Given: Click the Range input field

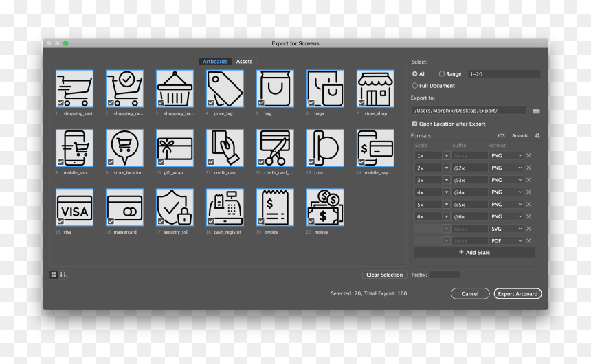Looking at the screenshot, I should 504,74.
